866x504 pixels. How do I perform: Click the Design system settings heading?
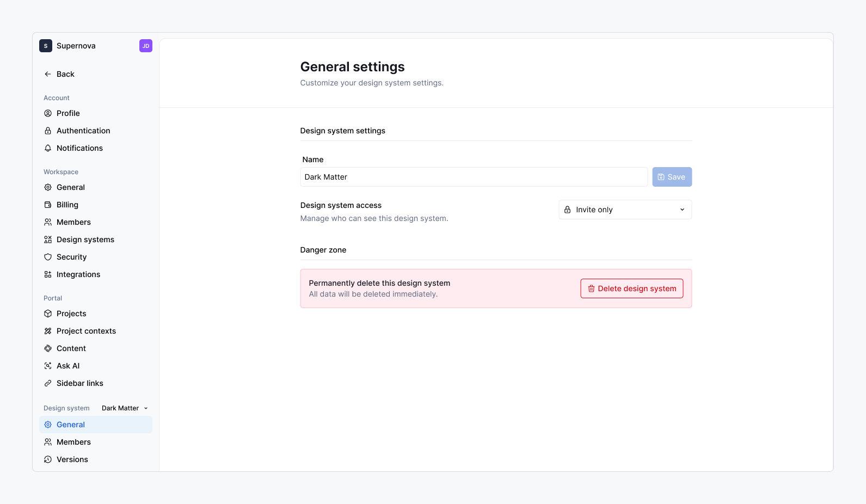click(343, 131)
